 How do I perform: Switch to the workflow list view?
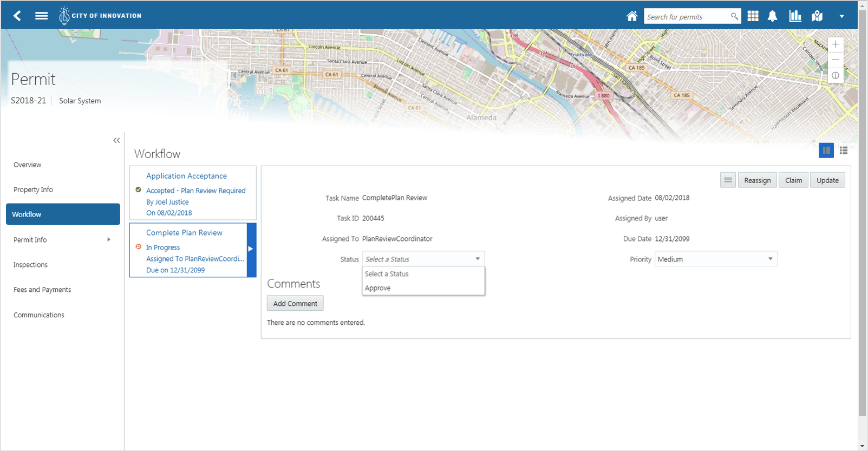844,151
